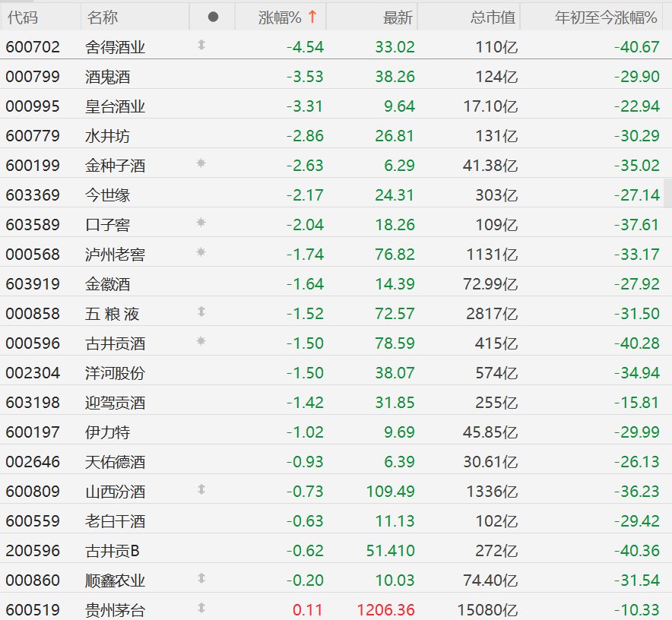Open the 古井贡酒 stock name
The image size is (672, 620).
115,343
